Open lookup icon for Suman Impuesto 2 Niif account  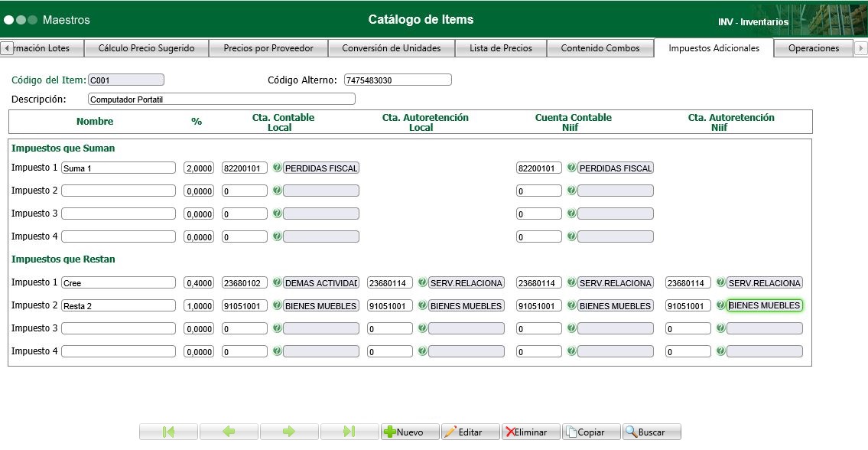(x=572, y=190)
